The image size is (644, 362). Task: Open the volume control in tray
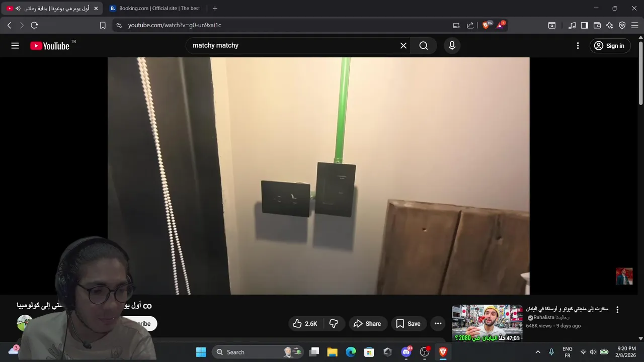coord(593,352)
